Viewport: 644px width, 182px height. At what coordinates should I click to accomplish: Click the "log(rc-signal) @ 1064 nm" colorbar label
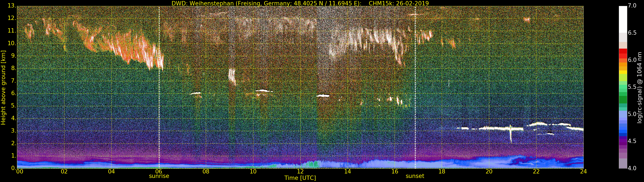coord(639,87)
